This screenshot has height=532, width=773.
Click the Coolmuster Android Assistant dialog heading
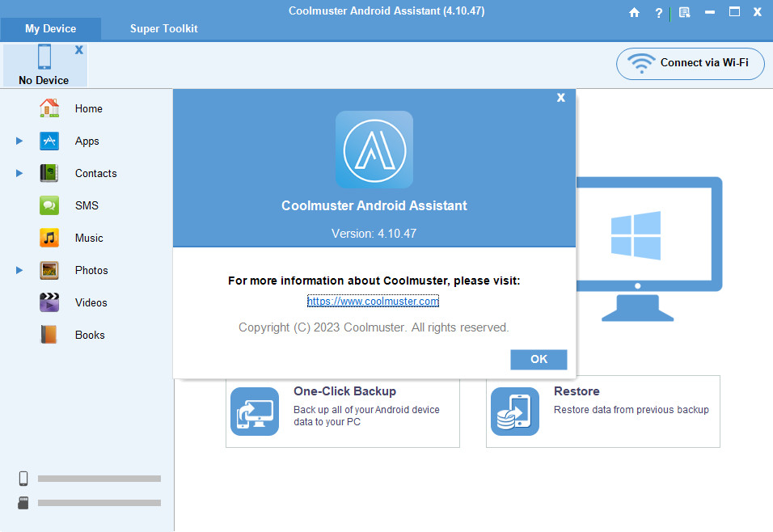(x=374, y=205)
